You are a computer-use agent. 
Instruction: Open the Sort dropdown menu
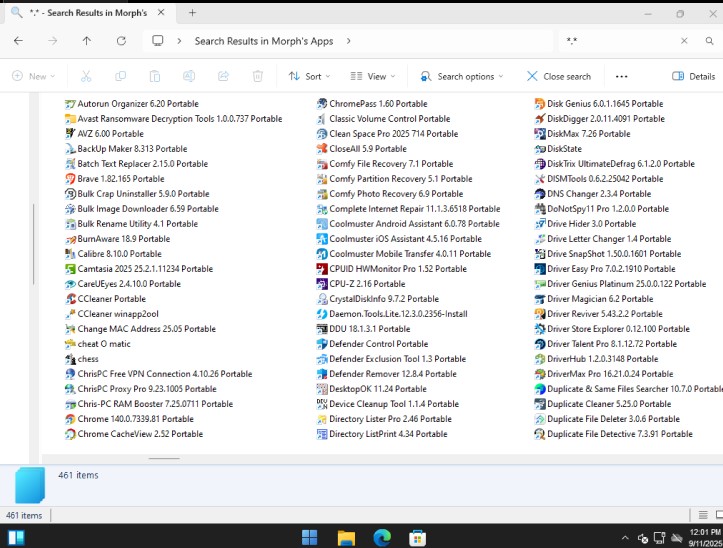point(309,76)
